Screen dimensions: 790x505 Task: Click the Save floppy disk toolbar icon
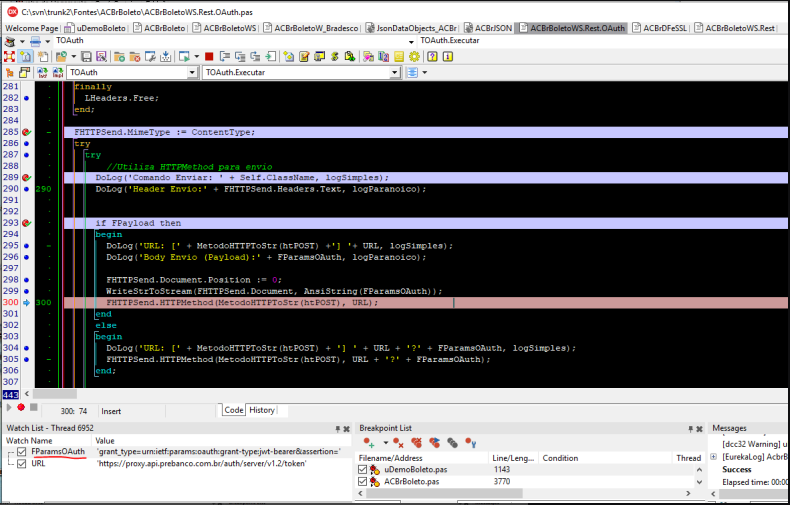(87, 56)
